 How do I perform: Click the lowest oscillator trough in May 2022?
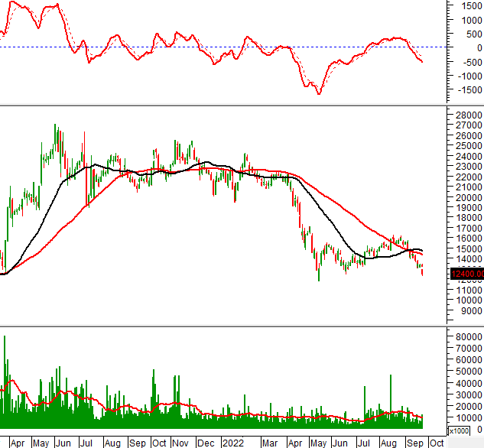pyautogui.click(x=318, y=93)
